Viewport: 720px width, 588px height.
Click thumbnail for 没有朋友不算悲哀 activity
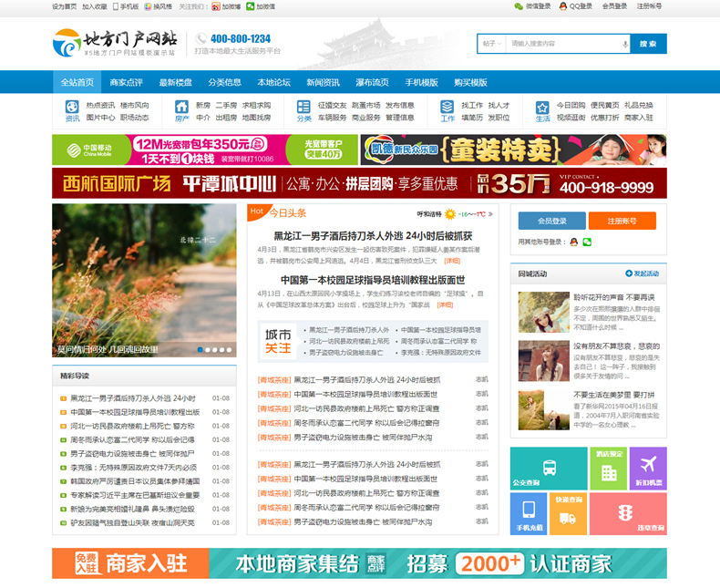click(544, 361)
